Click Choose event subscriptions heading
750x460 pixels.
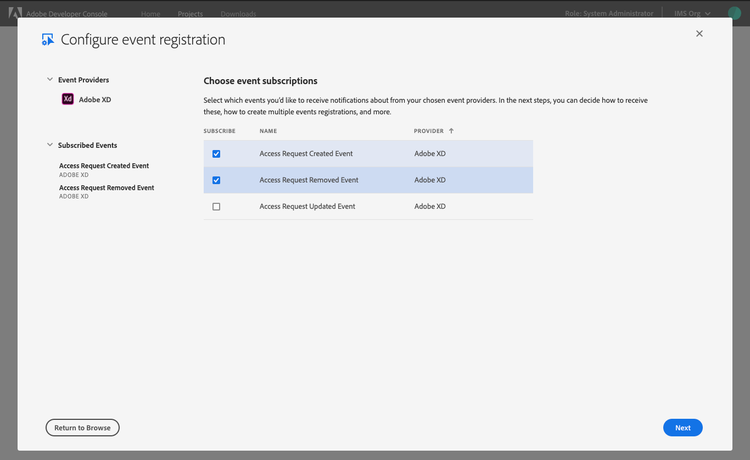click(260, 81)
